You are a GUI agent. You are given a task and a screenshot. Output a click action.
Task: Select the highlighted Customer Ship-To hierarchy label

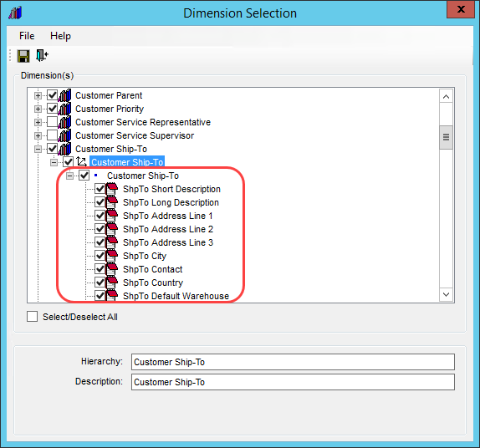127,162
